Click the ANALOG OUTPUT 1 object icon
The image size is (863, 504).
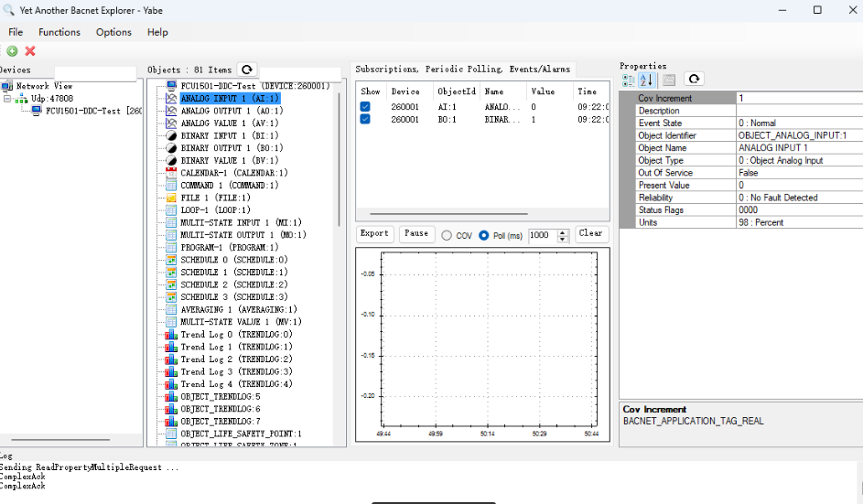click(x=171, y=111)
